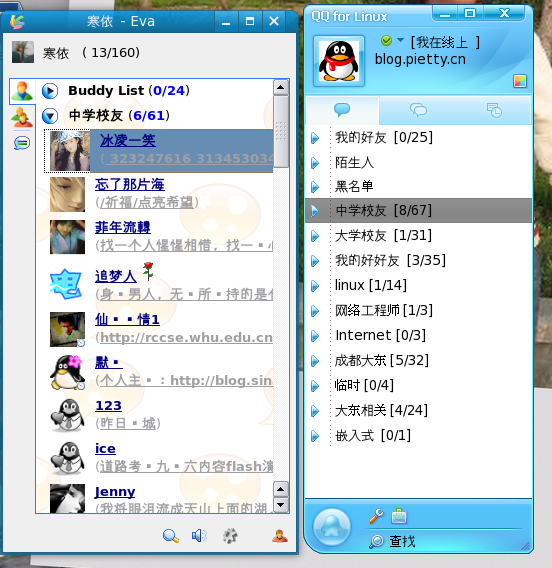Click 冰凌一笑 contact avatar photo
The height and width of the screenshot is (568, 552).
click(x=70, y=151)
